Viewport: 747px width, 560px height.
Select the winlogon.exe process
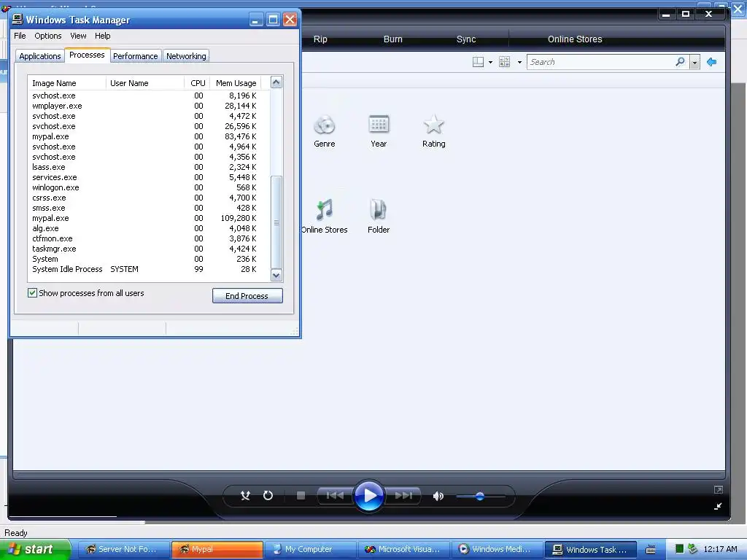[x=149, y=187]
